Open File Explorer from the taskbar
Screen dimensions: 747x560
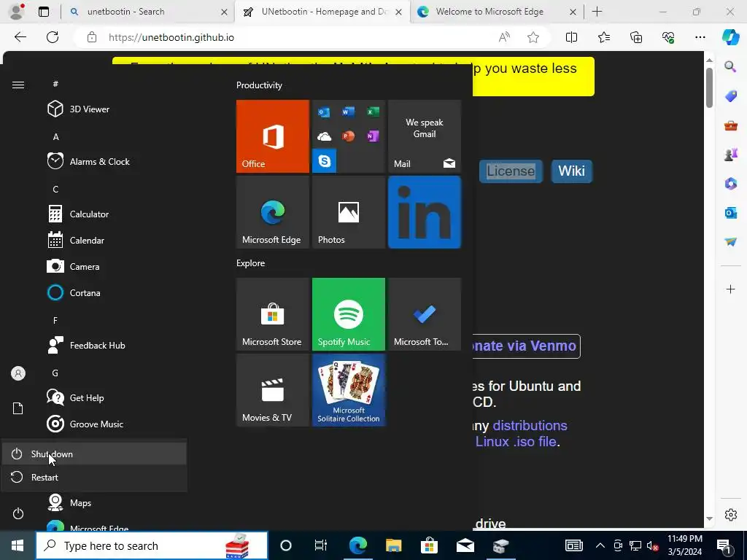point(393,545)
